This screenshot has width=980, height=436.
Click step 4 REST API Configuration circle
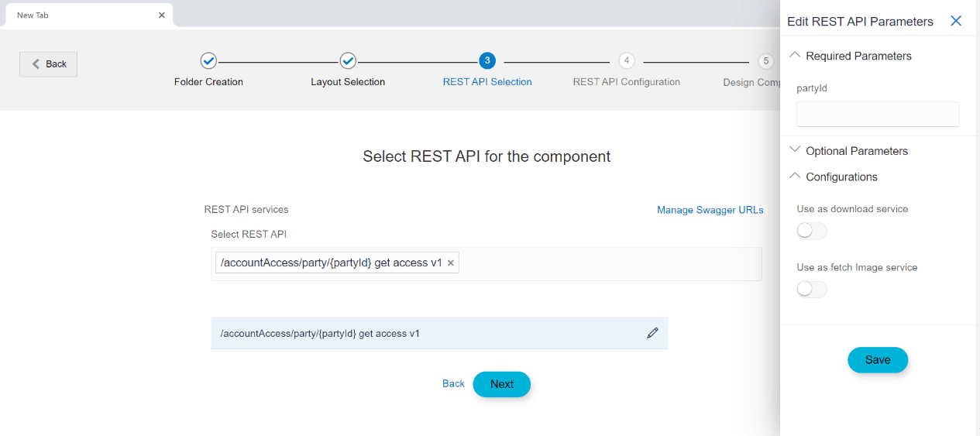[626, 61]
